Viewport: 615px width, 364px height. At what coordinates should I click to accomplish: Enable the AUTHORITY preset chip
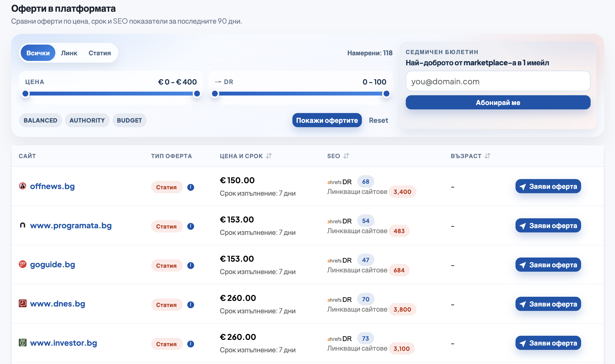[x=87, y=120]
